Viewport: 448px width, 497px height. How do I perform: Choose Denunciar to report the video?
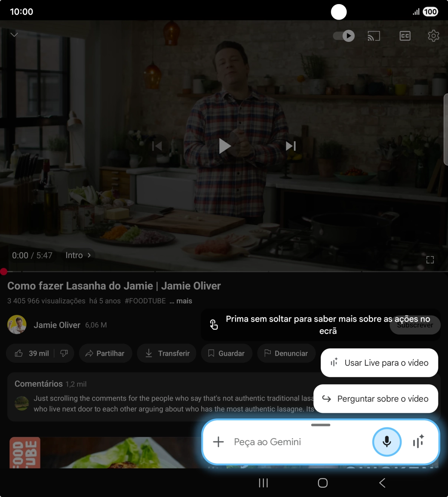click(286, 353)
